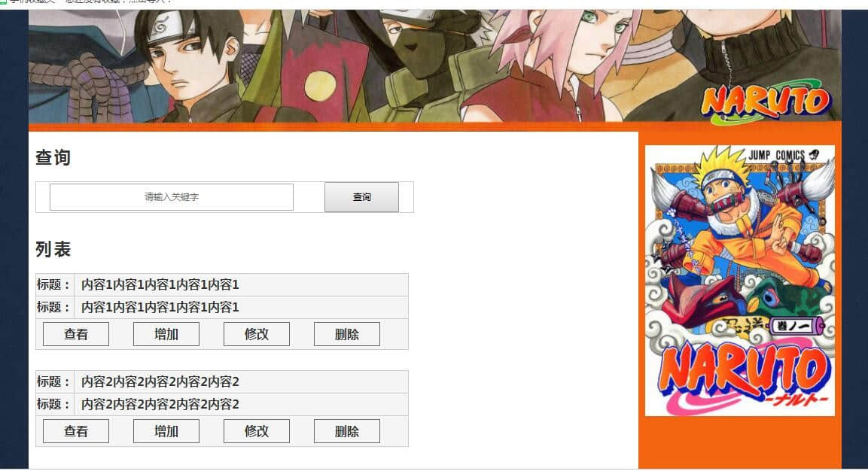Image resolution: width=868 pixels, height=471 pixels.
Task: Click the JUMP COMICS label on cover
Action: 777,156
